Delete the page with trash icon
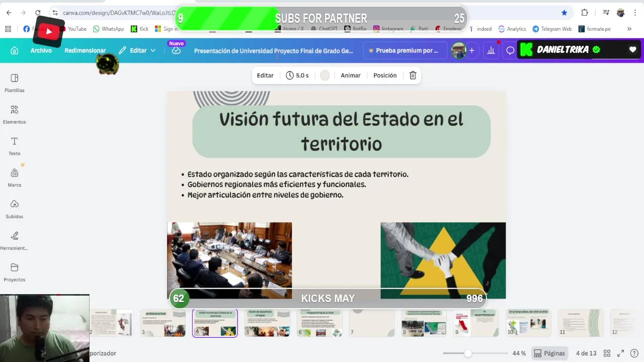644x362 pixels. tap(413, 75)
